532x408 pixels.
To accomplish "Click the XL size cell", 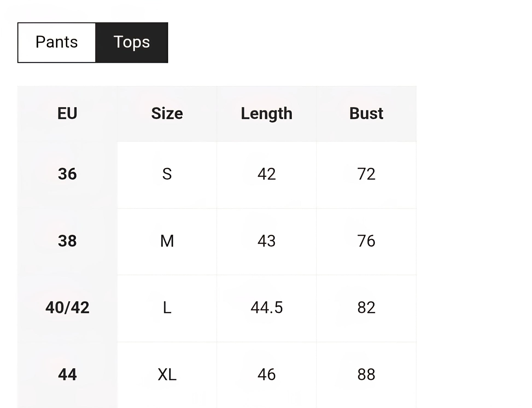I will pos(167,375).
